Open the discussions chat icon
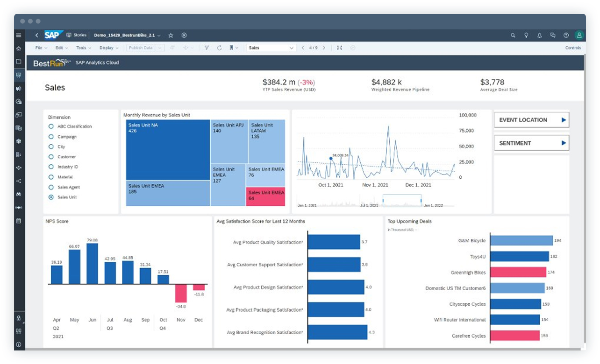This screenshot has width=600, height=364. (x=553, y=35)
